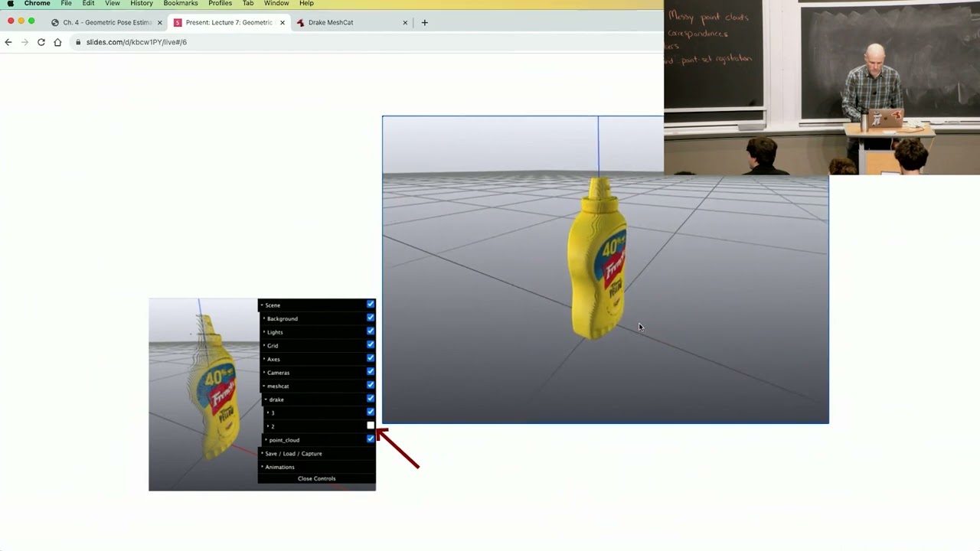Switch to the Drake MeshCat tab

(x=352, y=22)
